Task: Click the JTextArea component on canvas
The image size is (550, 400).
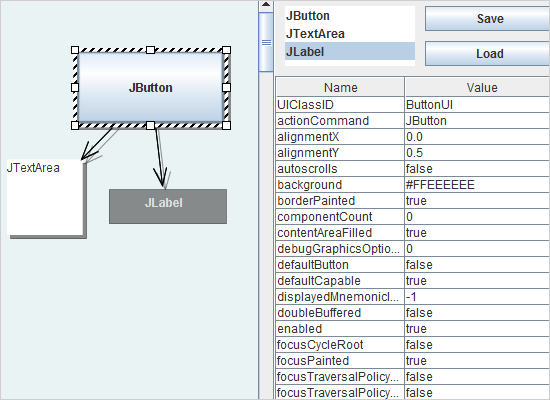Action: [x=45, y=198]
